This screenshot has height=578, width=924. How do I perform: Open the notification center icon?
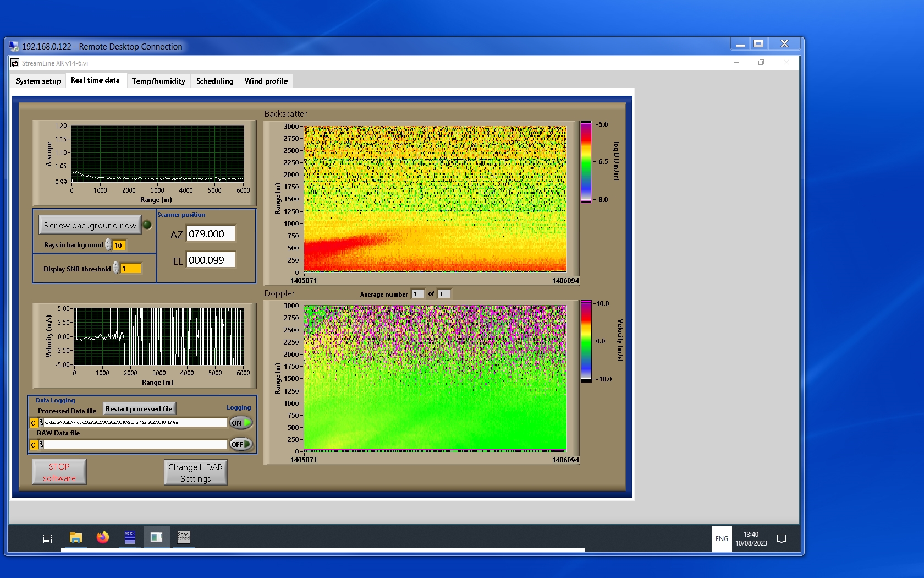781,539
